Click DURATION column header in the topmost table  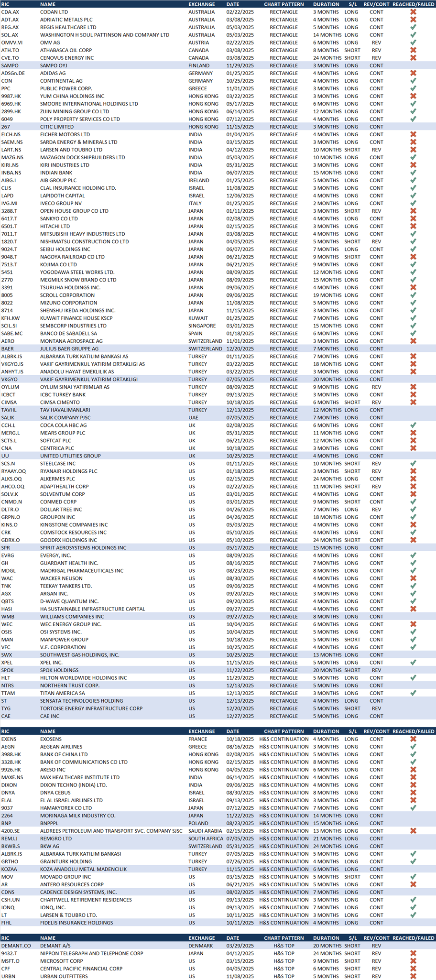[326, 4]
